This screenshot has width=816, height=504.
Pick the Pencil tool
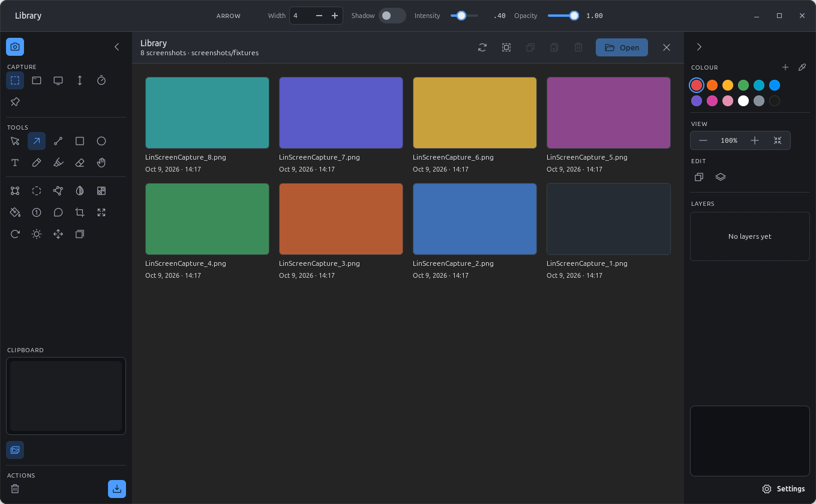tap(37, 163)
